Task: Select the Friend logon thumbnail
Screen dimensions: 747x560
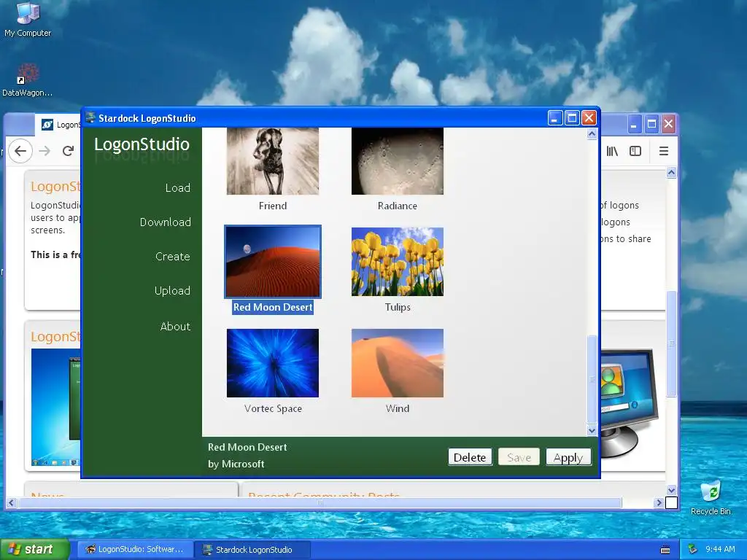Action: pos(273,161)
